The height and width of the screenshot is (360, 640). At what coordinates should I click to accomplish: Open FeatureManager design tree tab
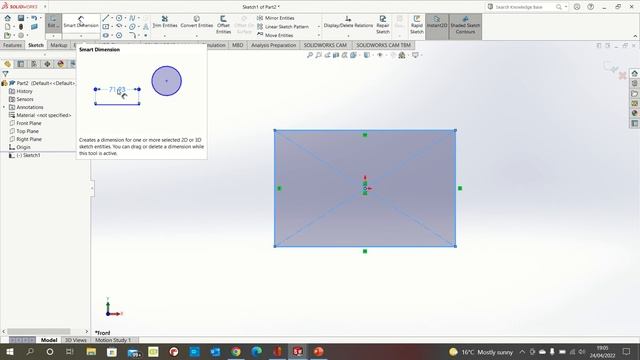7,64
